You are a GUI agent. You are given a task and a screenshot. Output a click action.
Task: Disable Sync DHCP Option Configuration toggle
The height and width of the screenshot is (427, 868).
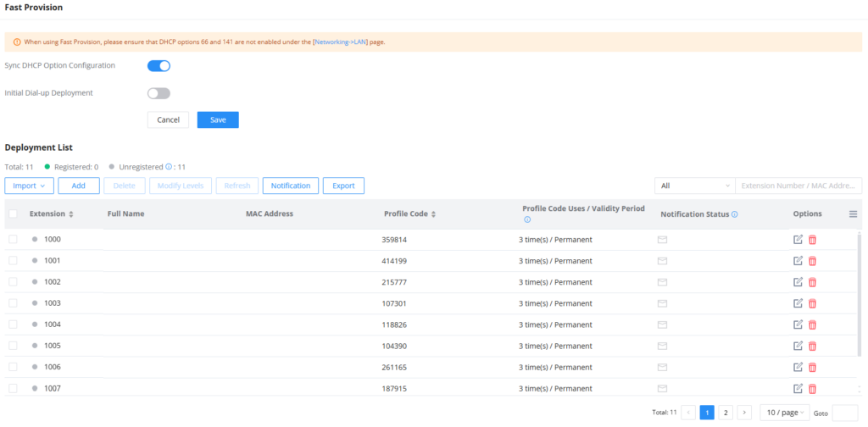click(x=159, y=66)
